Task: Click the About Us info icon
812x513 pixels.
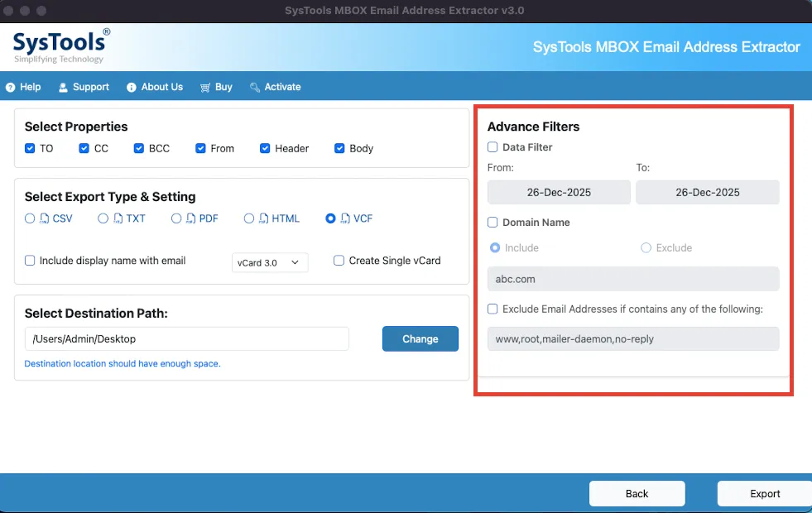Action: [132, 88]
